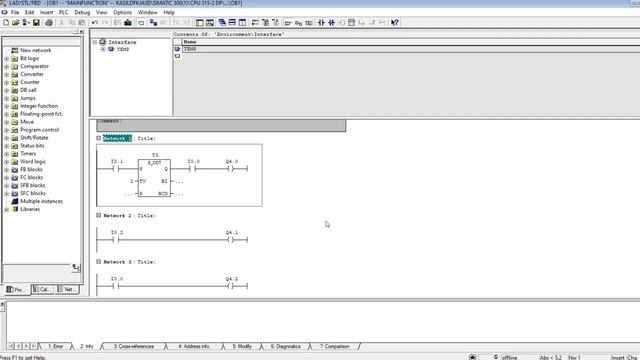
Task: Click the Copy toolbar icon
Action: pos(72,22)
